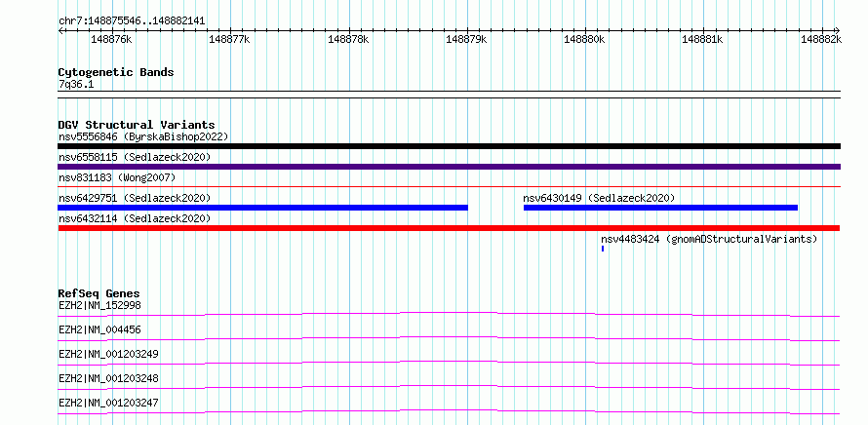Screen dimensions: 868x425
Task: Open the EZH2|NM_152998 transcript label
Action: click(99, 305)
